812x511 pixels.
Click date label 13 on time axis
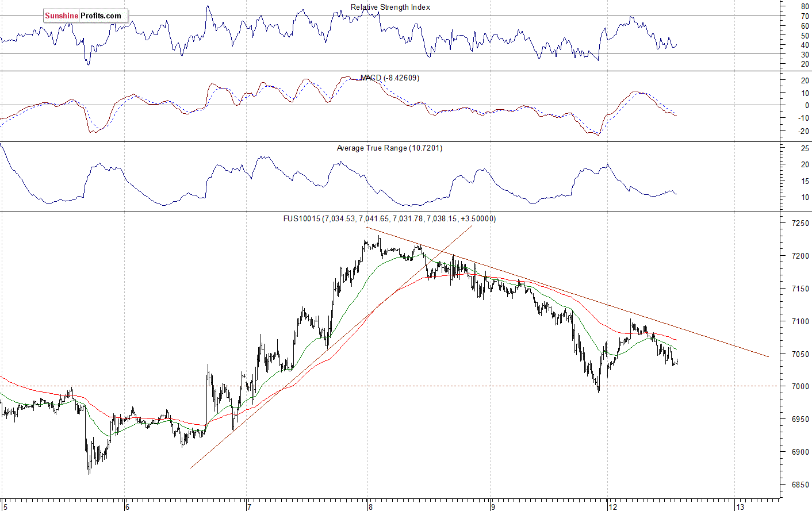tap(741, 507)
